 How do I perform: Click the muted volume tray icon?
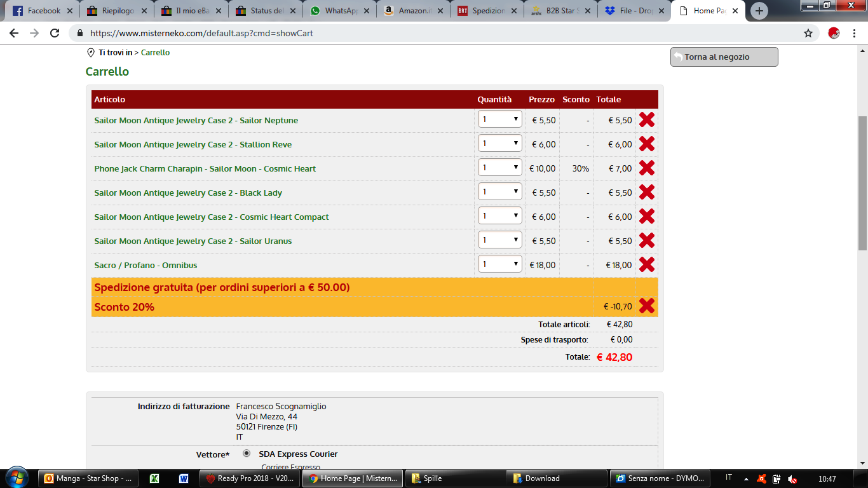792,478
